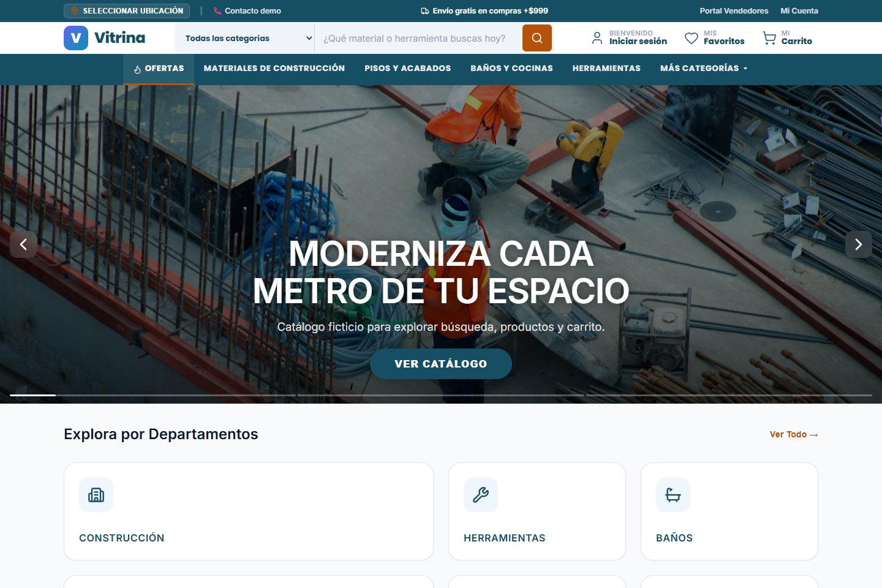Click the heart favorites icon
Viewport: 882px width, 588px height.
click(x=692, y=38)
